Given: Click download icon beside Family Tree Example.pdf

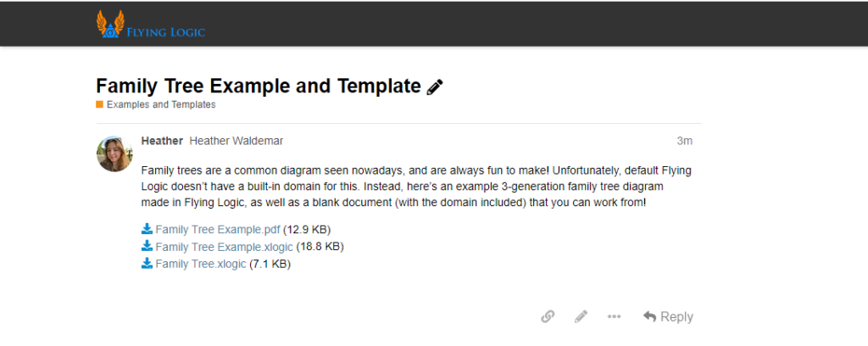Looking at the screenshot, I should click(x=147, y=229).
